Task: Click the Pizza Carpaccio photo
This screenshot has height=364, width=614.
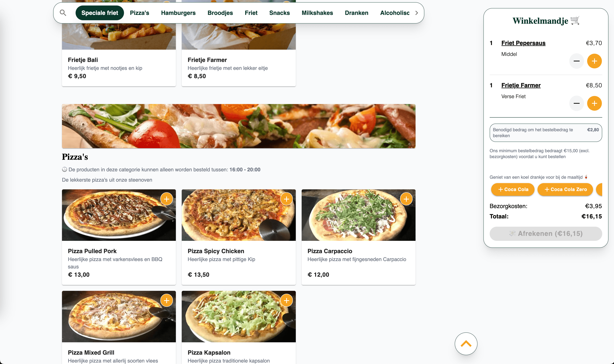Action: pos(358,215)
